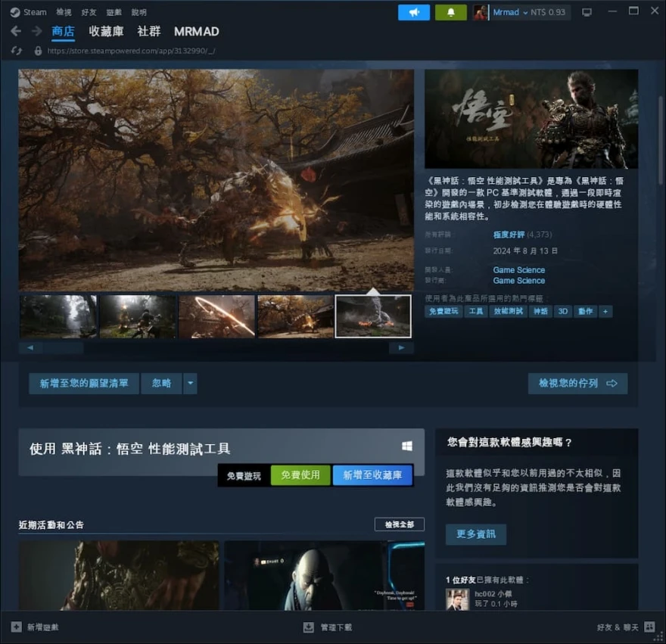Click the 新增至收藏庫 button
666x644 pixels.
click(372, 475)
